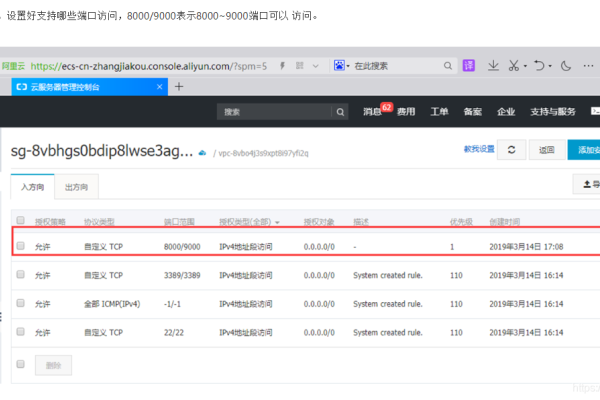Click the 22/22 port range cell
This screenshot has width=600, height=400.
tap(174, 333)
